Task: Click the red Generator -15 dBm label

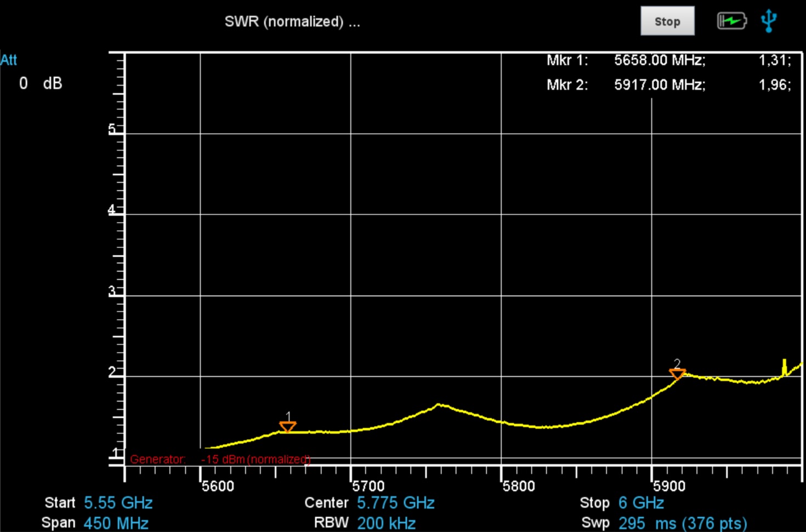Action: (x=220, y=459)
